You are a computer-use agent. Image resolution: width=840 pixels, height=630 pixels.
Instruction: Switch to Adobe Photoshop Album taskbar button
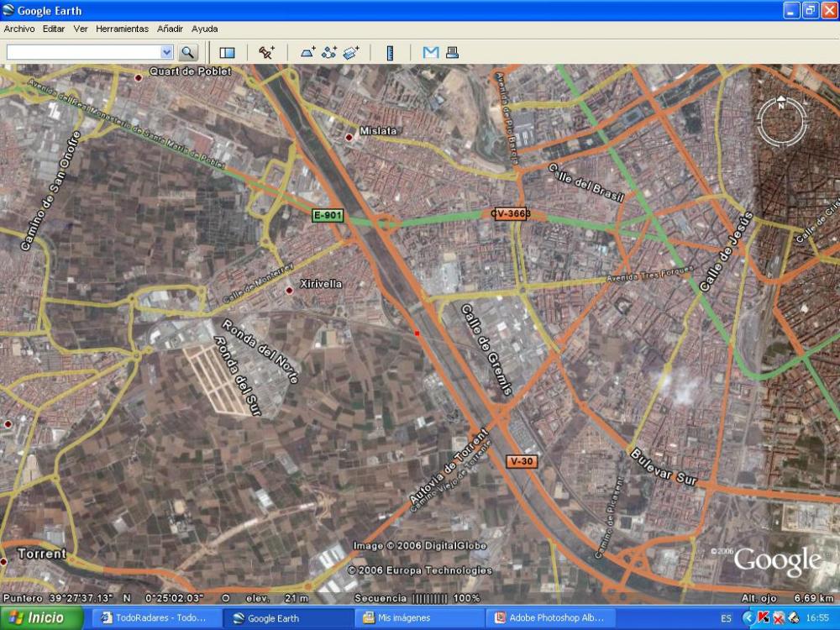(x=550, y=618)
